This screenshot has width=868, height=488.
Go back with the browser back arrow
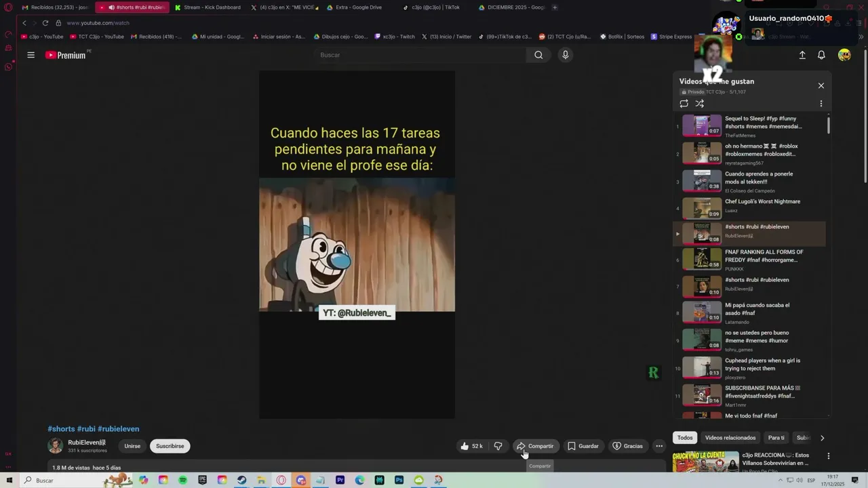[24, 22]
